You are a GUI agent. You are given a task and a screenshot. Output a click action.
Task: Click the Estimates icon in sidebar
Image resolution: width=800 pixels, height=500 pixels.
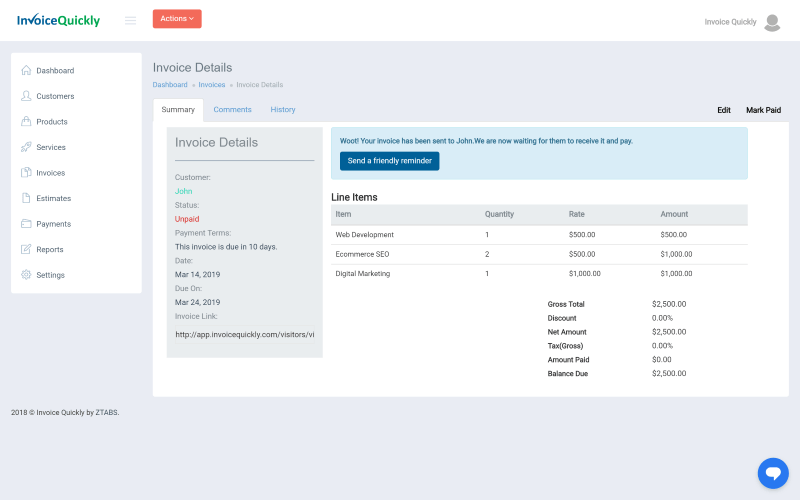[26, 198]
